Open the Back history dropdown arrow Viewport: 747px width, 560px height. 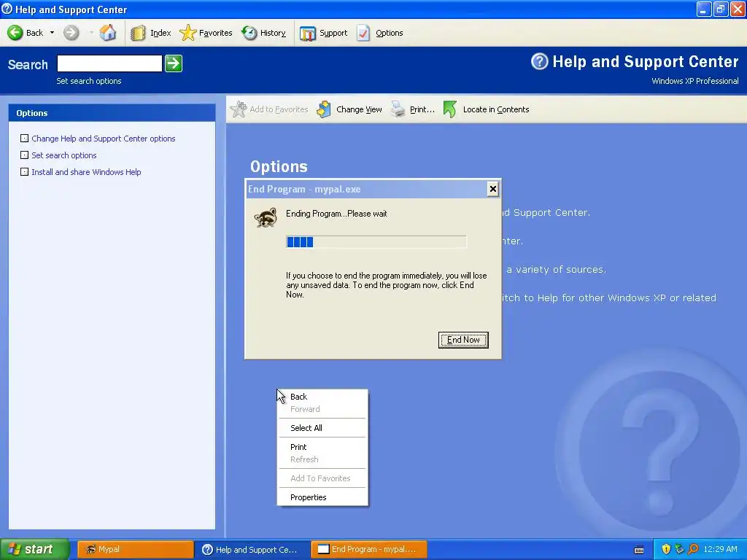click(52, 33)
